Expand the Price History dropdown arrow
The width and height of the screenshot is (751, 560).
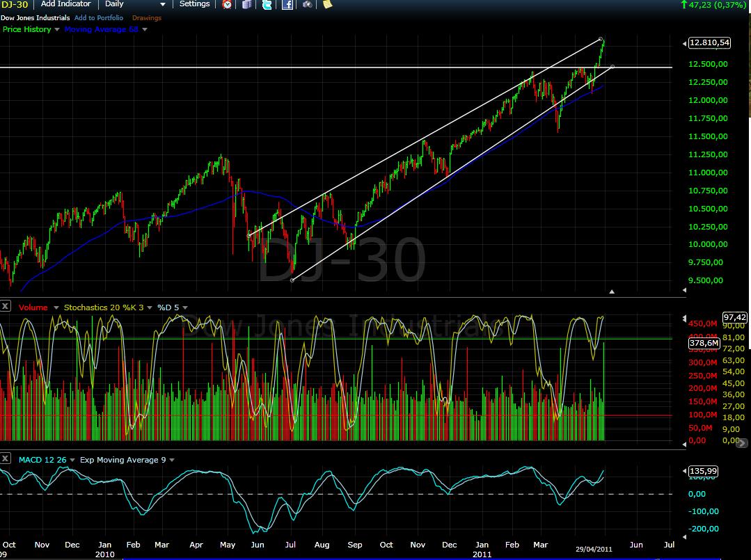[57, 30]
